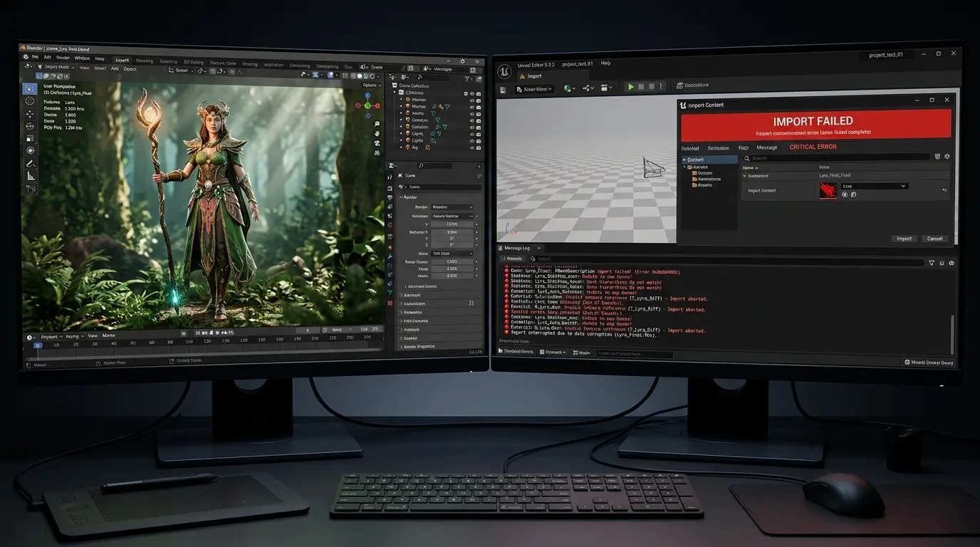Open View menu in Blender viewport header
The width and height of the screenshot is (980, 547).
(x=84, y=68)
